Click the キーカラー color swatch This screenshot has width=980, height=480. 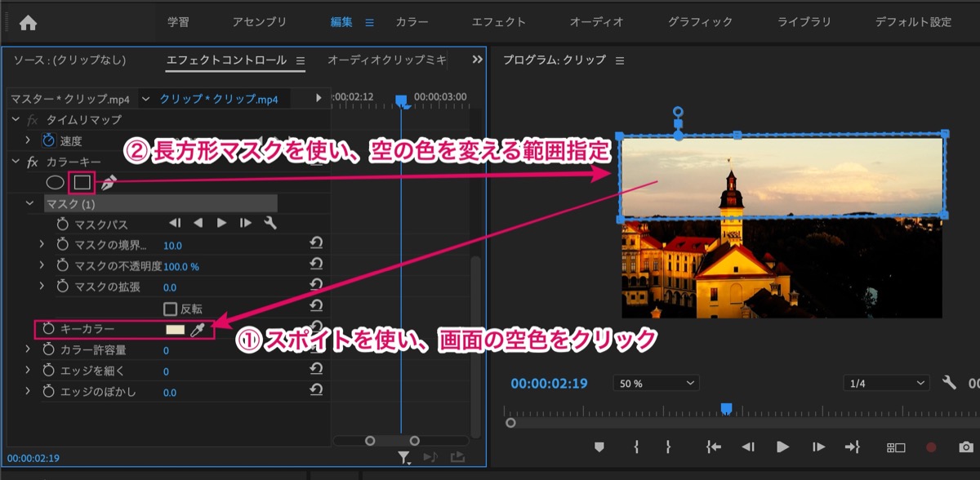click(x=175, y=330)
